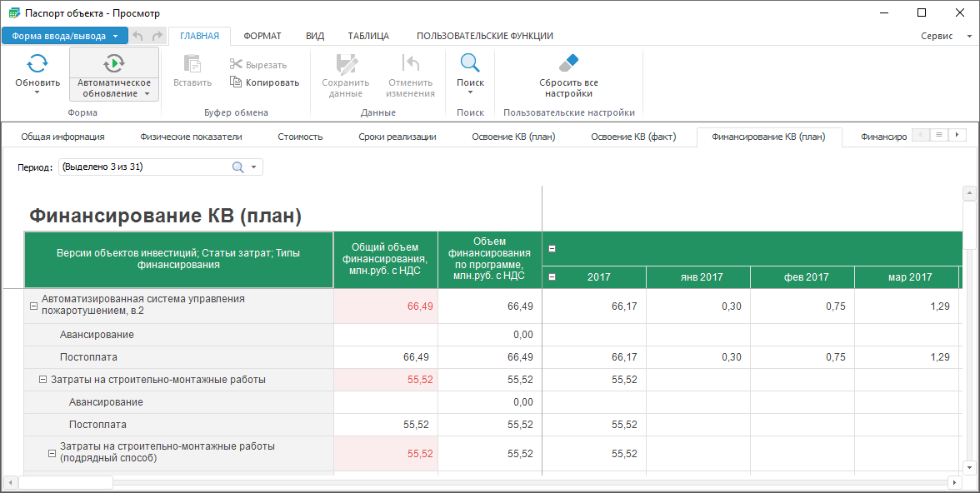Open the Форма ввода/вывода dropdown
980x493 pixels.
click(x=64, y=36)
